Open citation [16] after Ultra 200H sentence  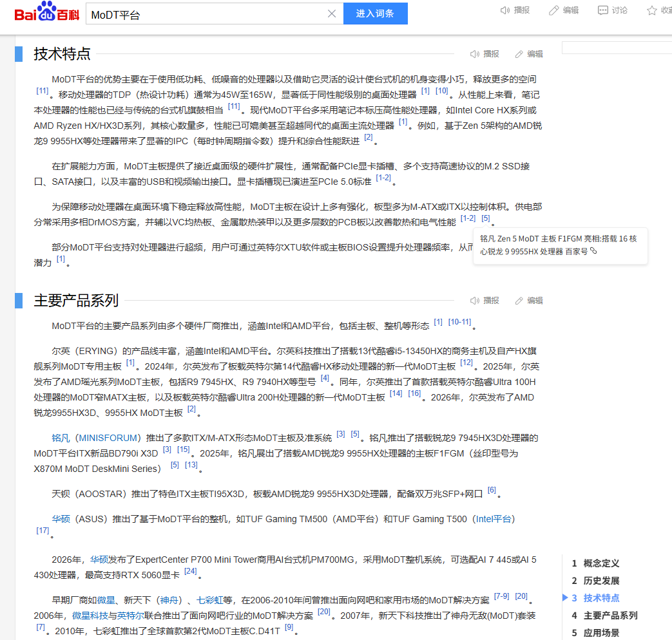[414, 393]
